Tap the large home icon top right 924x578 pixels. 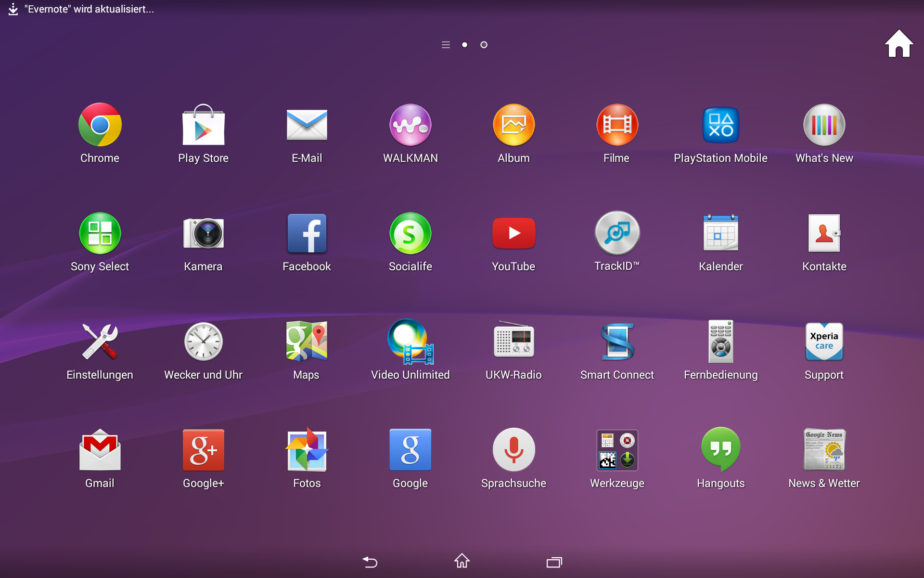tap(898, 44)
